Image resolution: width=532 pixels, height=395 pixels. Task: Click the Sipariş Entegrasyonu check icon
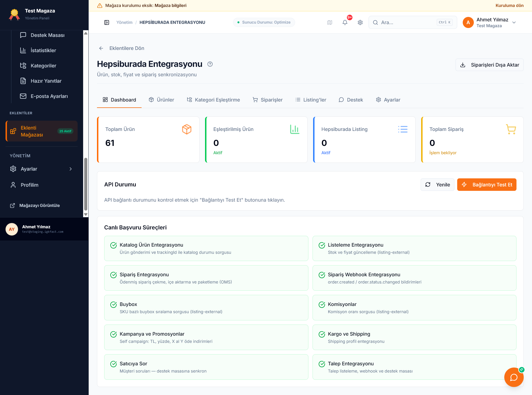point(114,275)
